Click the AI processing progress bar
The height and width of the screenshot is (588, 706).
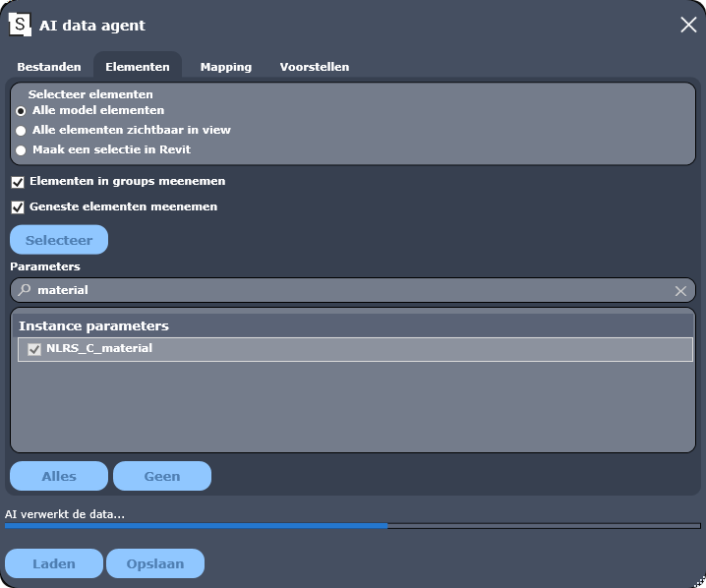pos(353,526)
